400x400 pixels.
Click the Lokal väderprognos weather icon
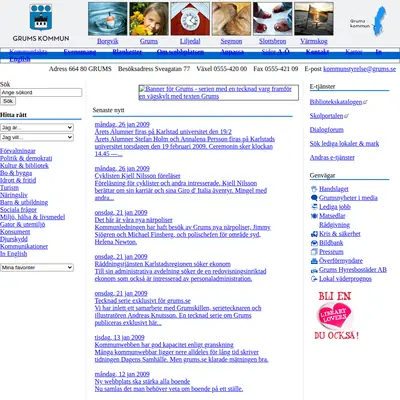tap(314, 279)
